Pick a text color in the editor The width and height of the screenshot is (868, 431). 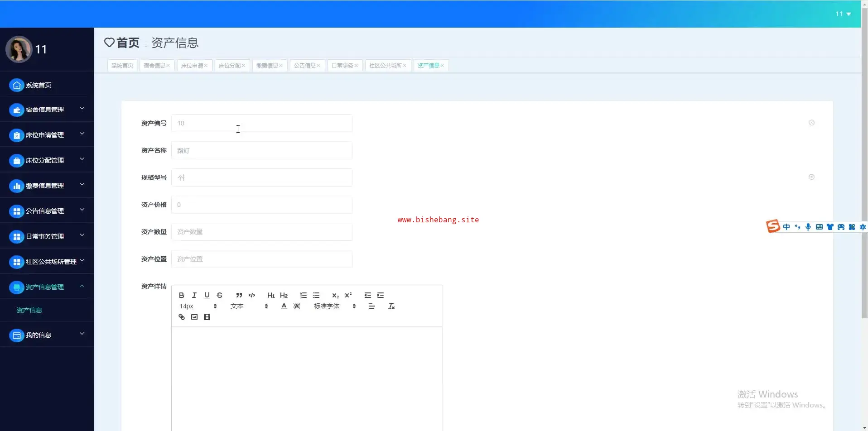click(284, 306)
